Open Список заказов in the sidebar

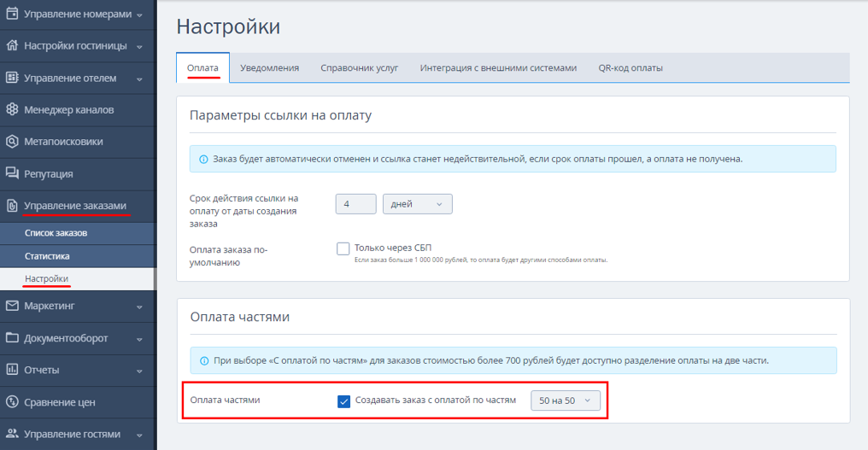pos(78,233)
